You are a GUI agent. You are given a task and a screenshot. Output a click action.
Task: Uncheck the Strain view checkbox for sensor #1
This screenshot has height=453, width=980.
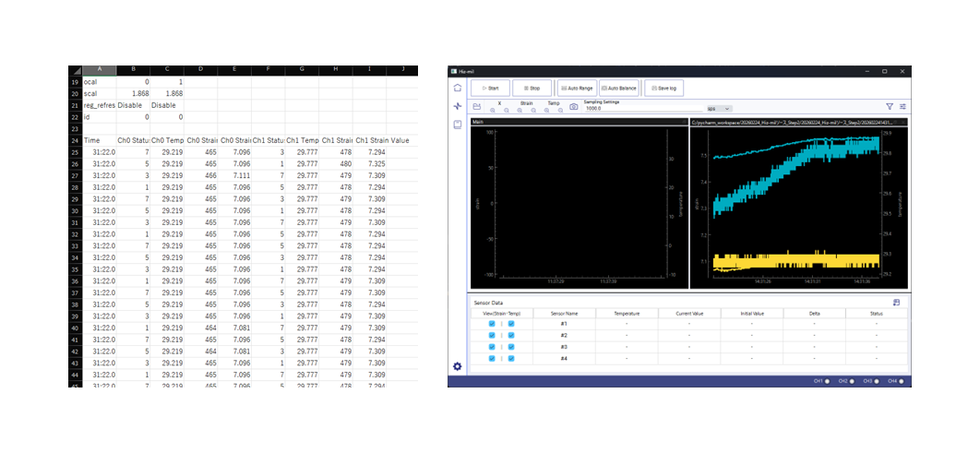coord(492,324)
